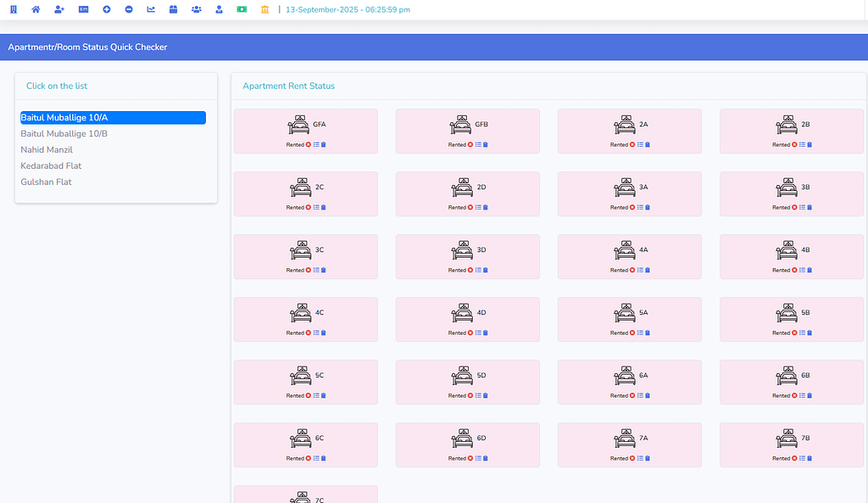The height and width of the screenshot is (503, 868).
Task: Click the apartment label '4B'
Action: 805,250
